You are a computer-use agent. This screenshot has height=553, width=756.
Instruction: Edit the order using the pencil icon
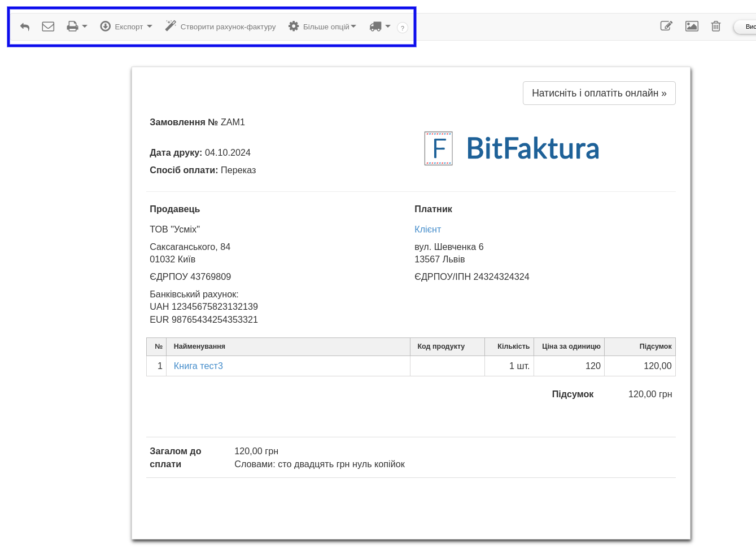666,26
